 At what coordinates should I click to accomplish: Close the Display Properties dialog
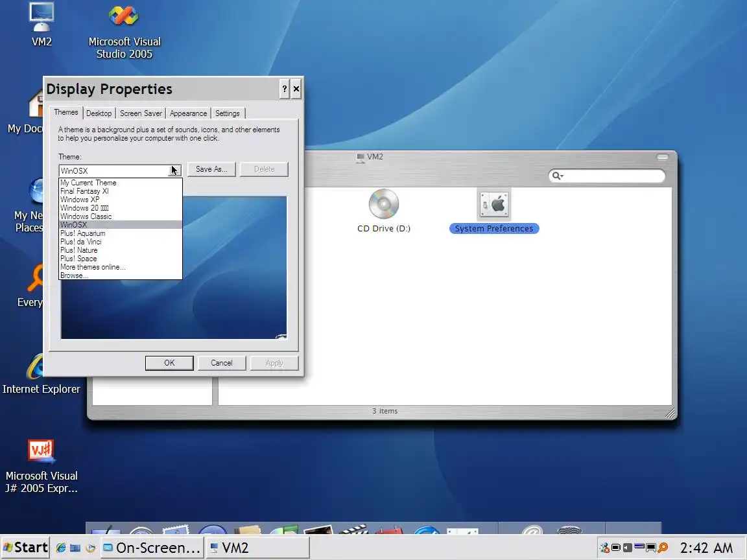[296, 89]
